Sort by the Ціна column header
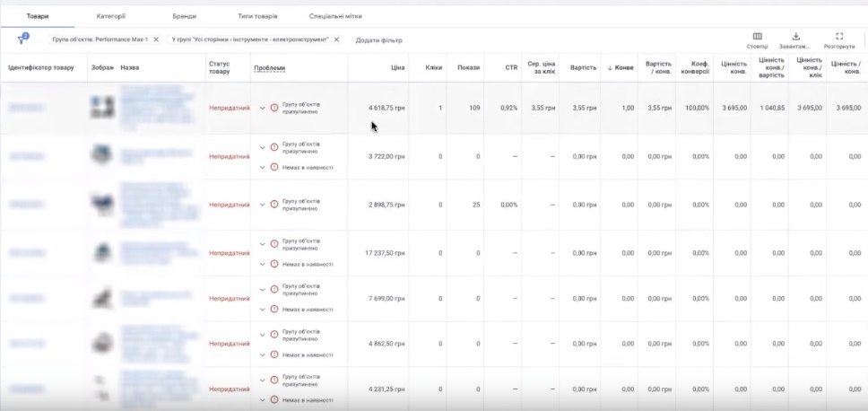Image resolution: width=868 pixels, height=411 pixels. (x=397, y=68)
